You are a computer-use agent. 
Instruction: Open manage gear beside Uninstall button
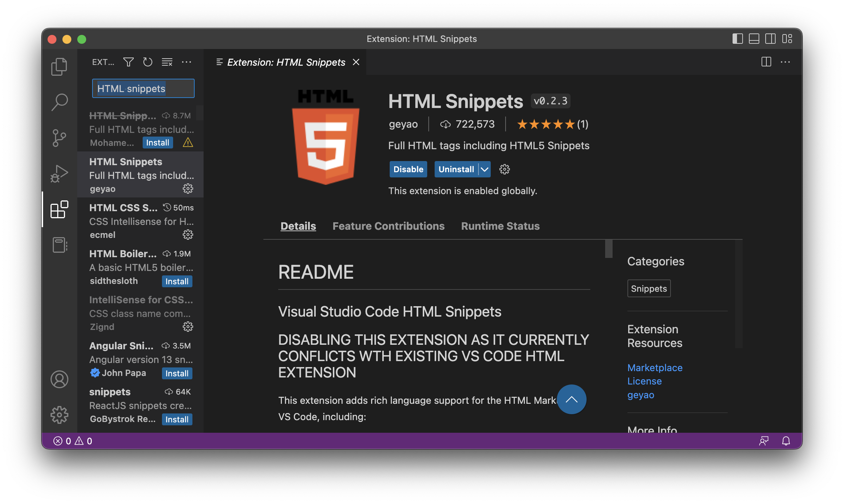(x=504, y=169)
